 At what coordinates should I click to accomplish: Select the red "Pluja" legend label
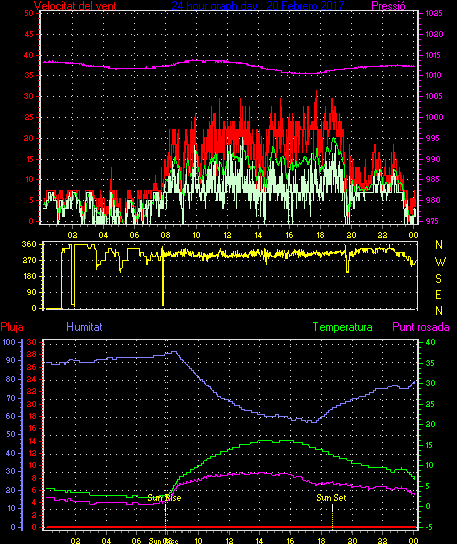[x=12, y=327]
